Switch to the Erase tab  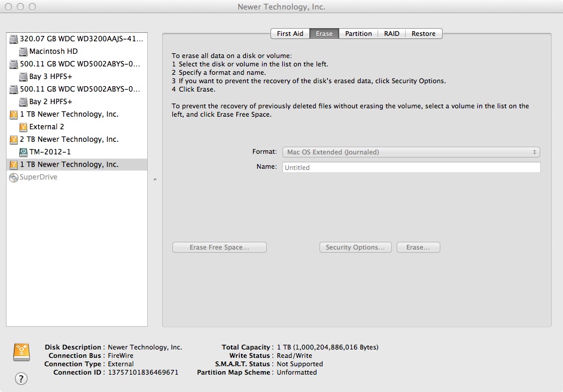point(324,34)
